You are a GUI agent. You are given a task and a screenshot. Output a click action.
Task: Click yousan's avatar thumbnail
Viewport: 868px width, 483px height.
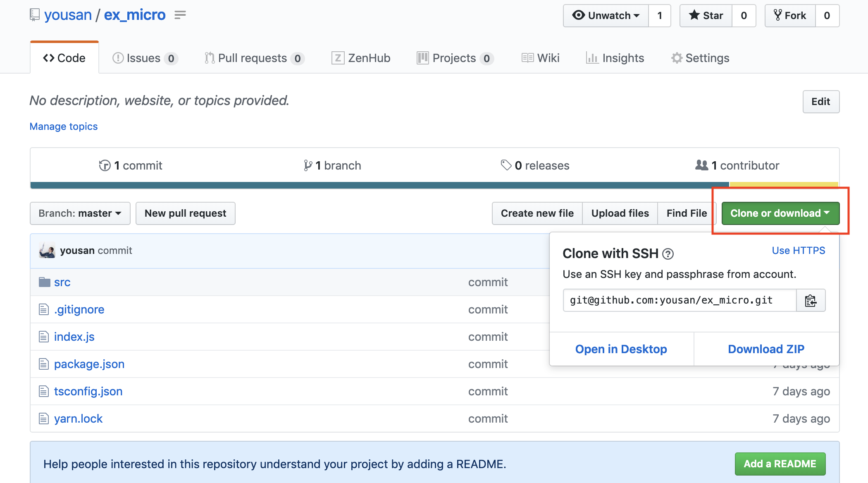[x=46, y=250]
